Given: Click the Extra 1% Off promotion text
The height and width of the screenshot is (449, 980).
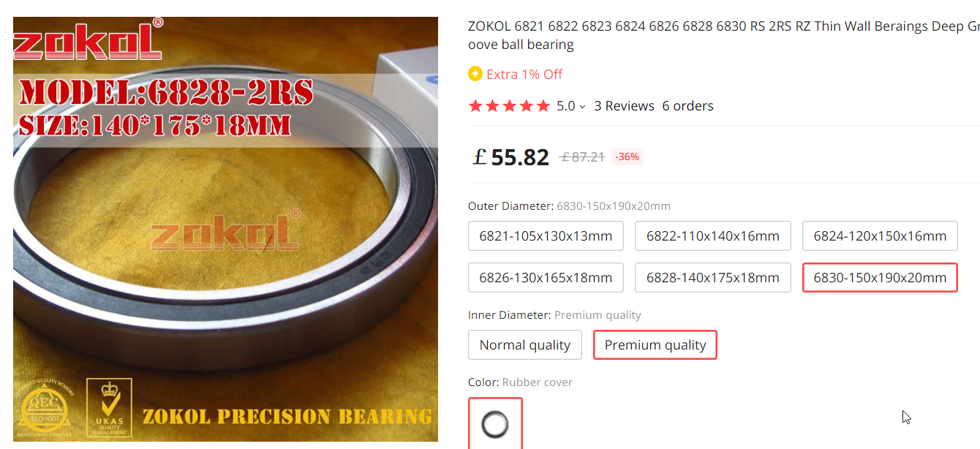Looking at the screenshot, I should tap(524, 74).
